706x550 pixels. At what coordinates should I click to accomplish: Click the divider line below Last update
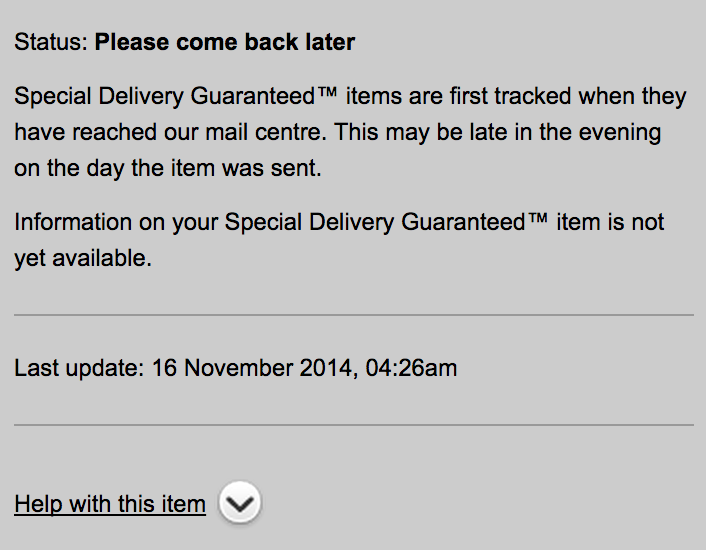tap(354, 424)
